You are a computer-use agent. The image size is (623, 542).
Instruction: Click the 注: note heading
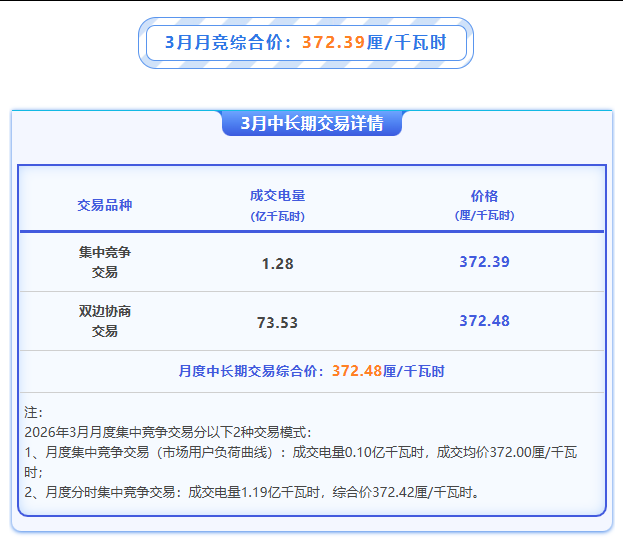[x=33, y=412]
